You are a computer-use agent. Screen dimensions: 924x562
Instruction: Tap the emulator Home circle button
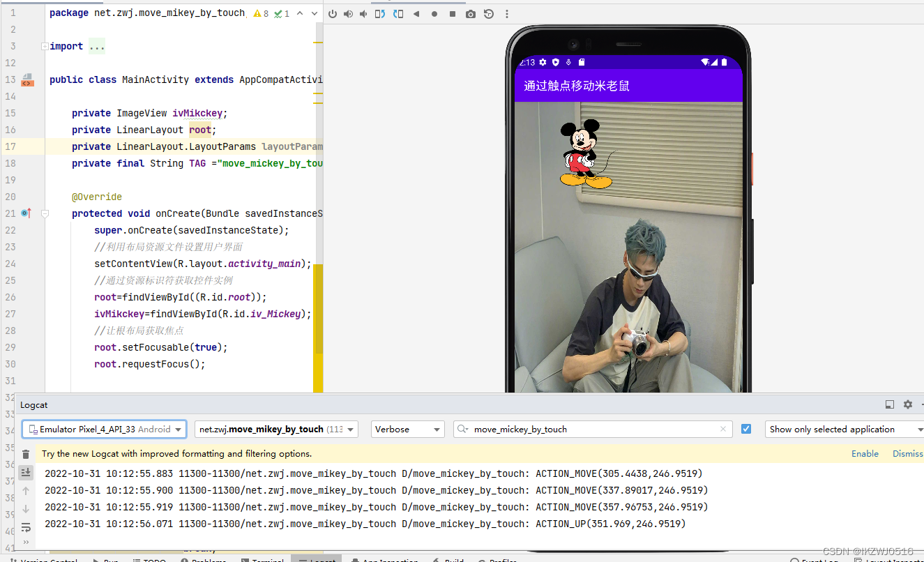tap(434, 14)
